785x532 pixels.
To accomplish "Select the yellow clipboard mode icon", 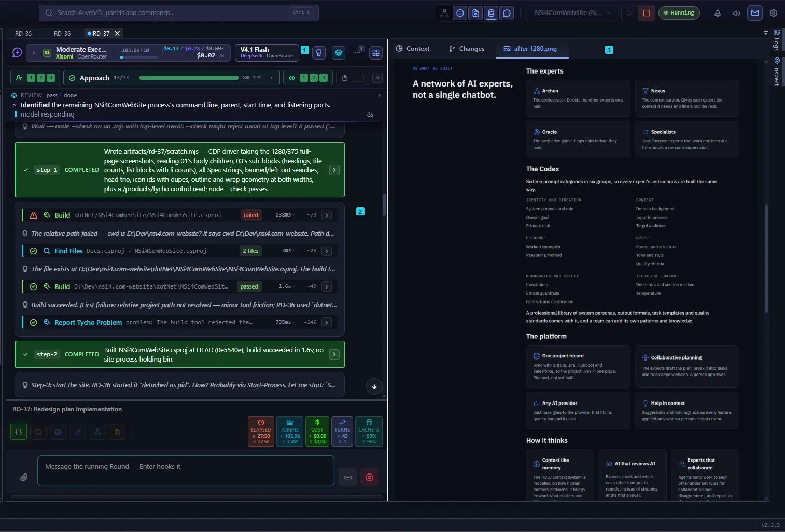I will coord(117,432).
